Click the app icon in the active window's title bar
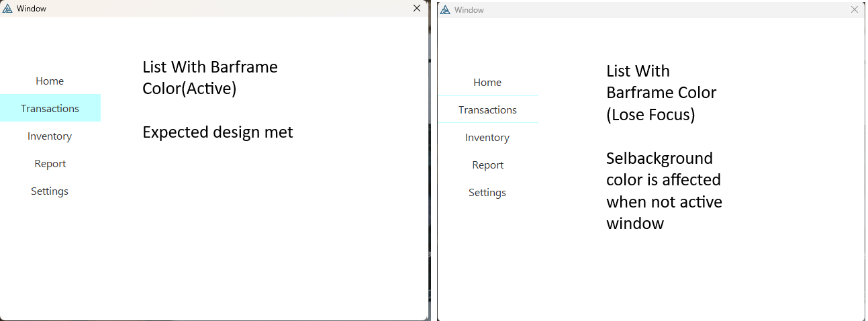The image size is (868, 321). coord(8,9)
